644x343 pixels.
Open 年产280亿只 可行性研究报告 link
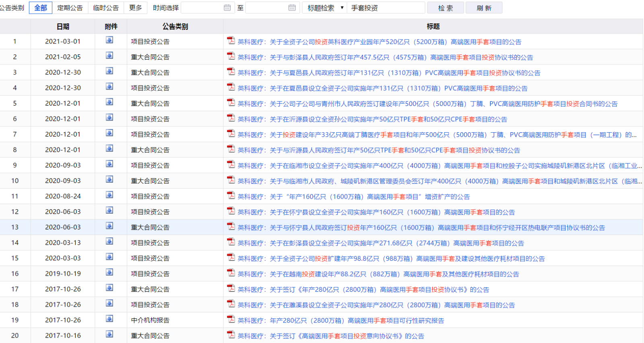click(341, 321)
